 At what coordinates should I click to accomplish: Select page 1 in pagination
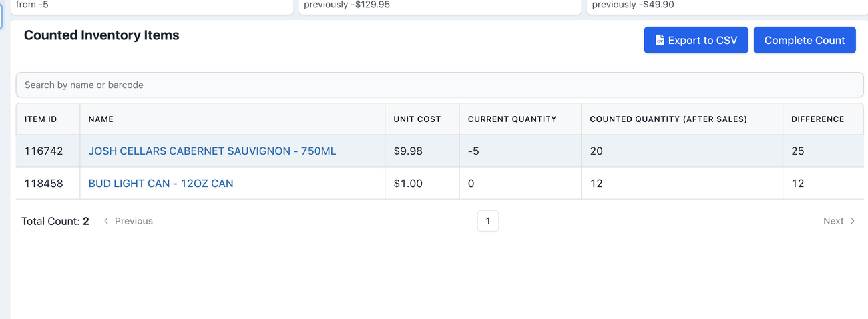488,221
